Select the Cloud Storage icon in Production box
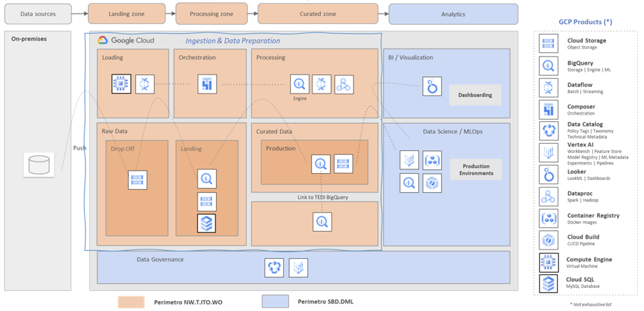 tap(343, 164)
